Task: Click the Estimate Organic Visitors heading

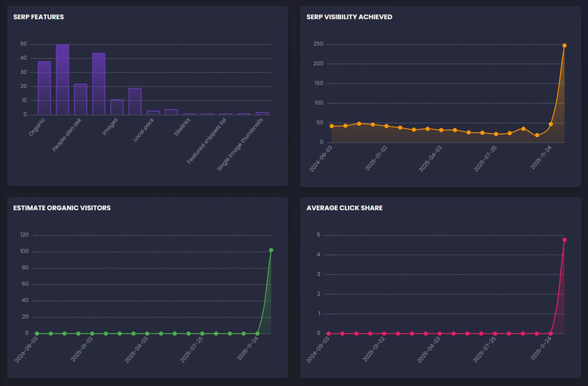Action: pyautogui.click(x=62, y=208)
